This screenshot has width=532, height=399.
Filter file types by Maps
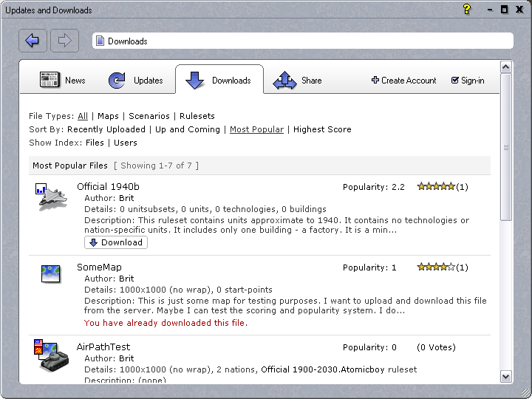[x=108, y=116]
